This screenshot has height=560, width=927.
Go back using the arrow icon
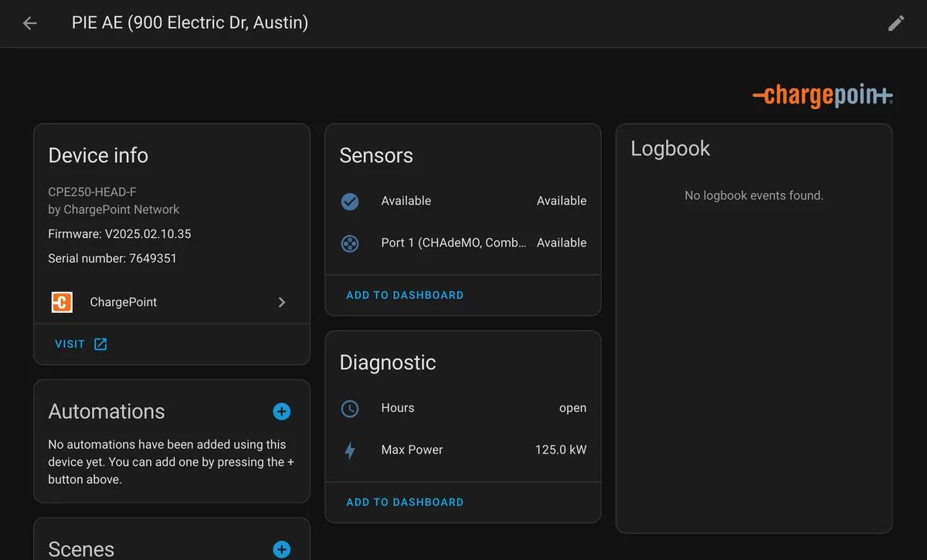(x=30, y=23)
